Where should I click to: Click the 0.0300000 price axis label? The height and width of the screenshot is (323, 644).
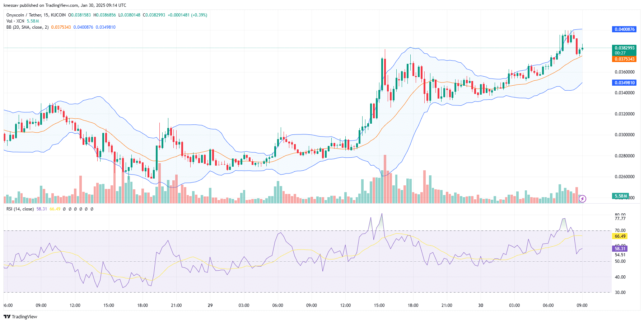click(625, 135)
